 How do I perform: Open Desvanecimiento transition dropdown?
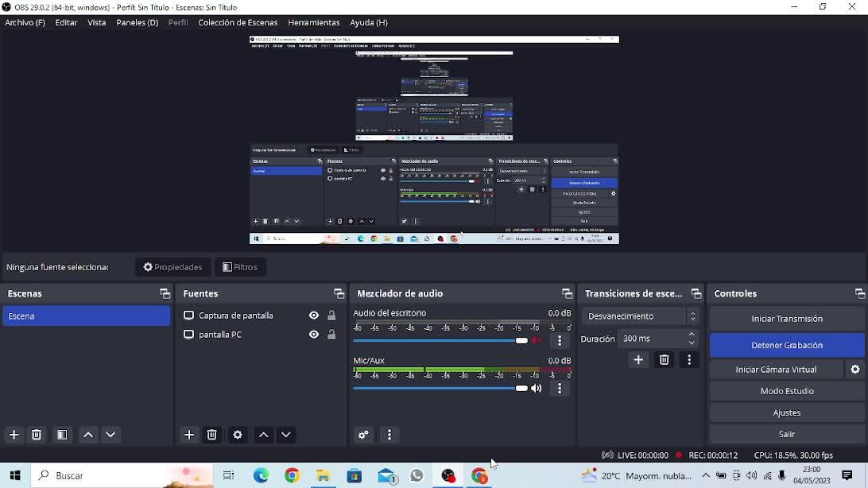point(640,316)
